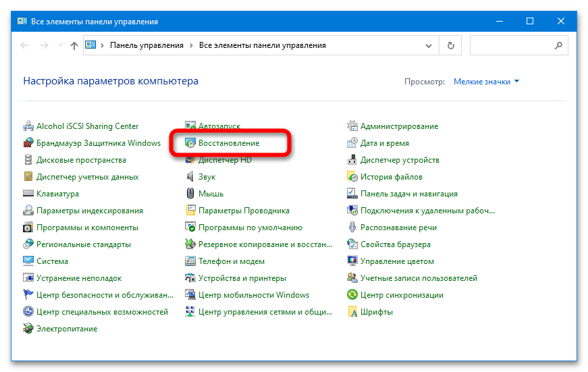
Task: Click the Windows Defender Firewall brick icon
Action: [x=28, y=143]
